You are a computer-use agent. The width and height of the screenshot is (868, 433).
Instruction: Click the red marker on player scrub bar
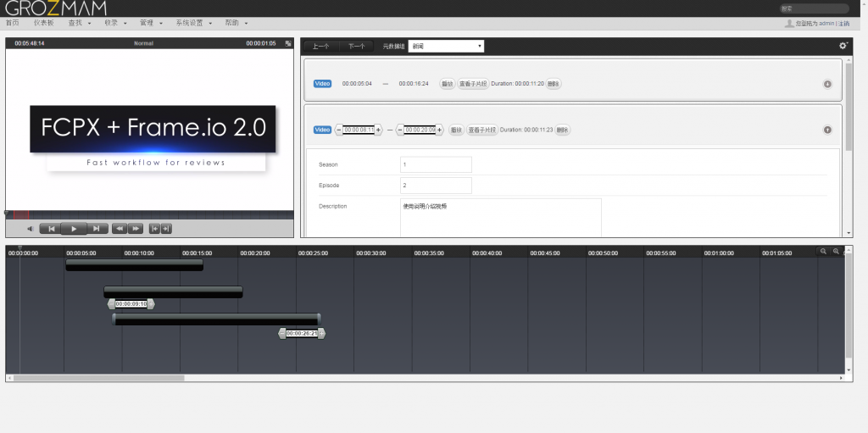(21, 215)
